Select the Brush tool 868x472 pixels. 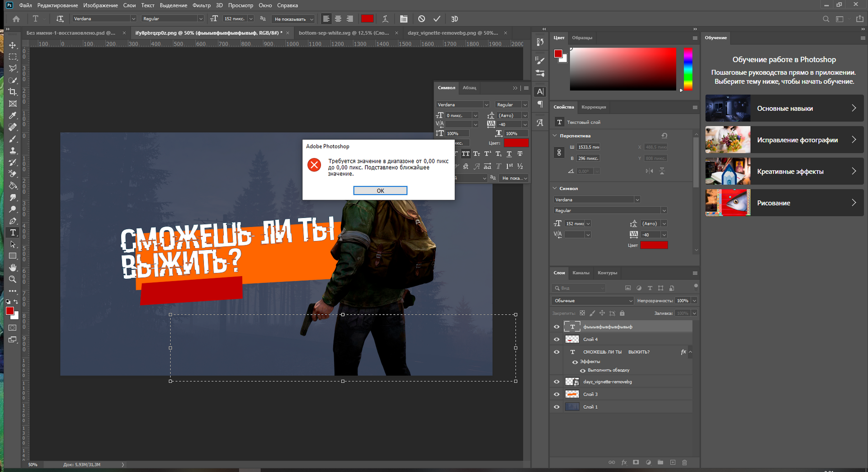pyautogui.click(x=13, y=139)
